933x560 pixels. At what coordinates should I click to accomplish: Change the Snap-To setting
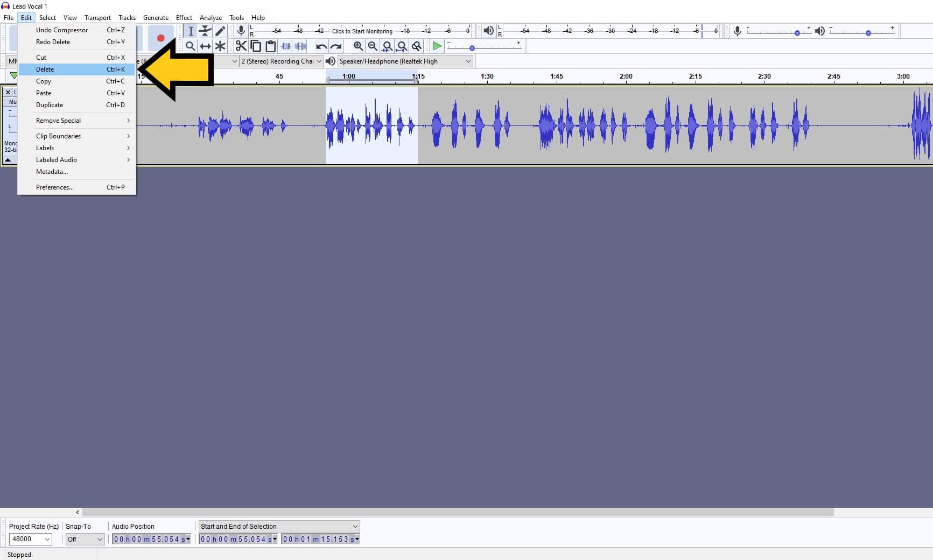click(85, 539)
